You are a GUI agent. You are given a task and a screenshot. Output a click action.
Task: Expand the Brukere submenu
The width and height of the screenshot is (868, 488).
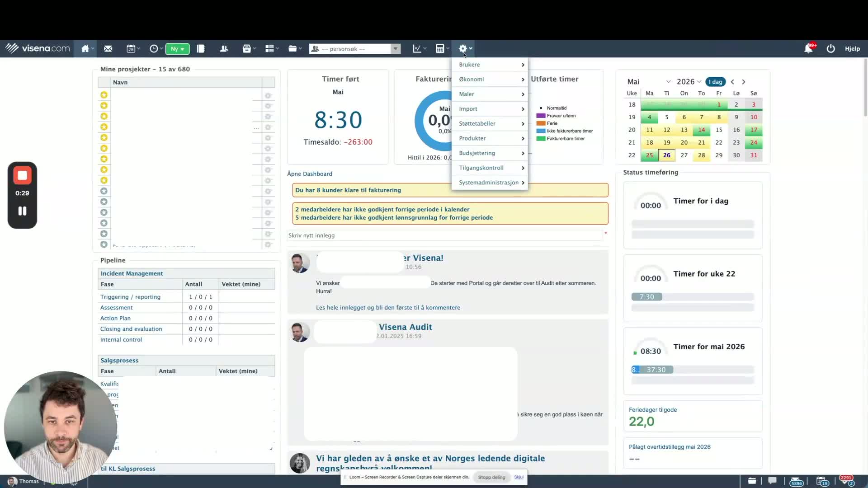tap(490, 65)
